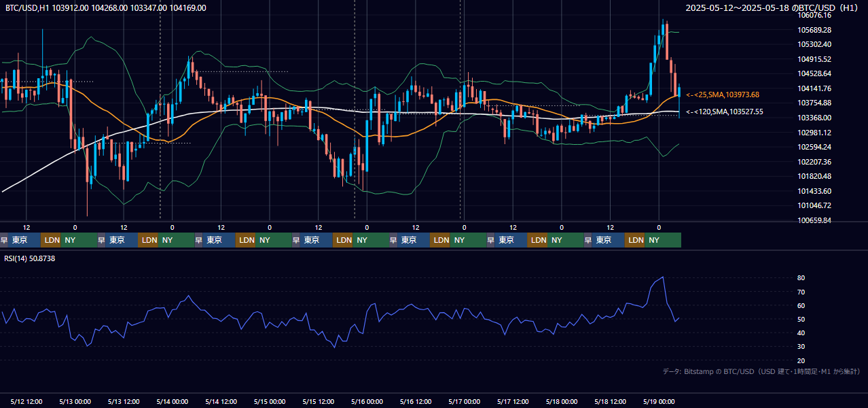Select price axis value 102594.24
Image resolution: width=868 pixels, height=408 pixels.
[815, 147]
